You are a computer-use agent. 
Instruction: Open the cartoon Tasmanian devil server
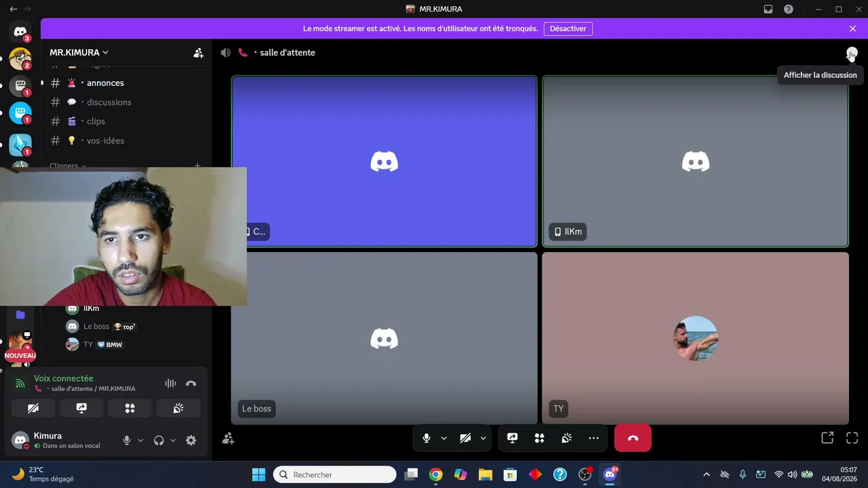pyautogui.click(x=20, y=59)
